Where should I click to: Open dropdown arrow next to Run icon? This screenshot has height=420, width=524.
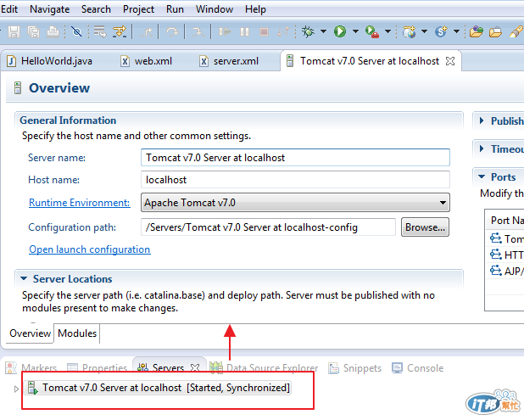[x=355, y=31]
